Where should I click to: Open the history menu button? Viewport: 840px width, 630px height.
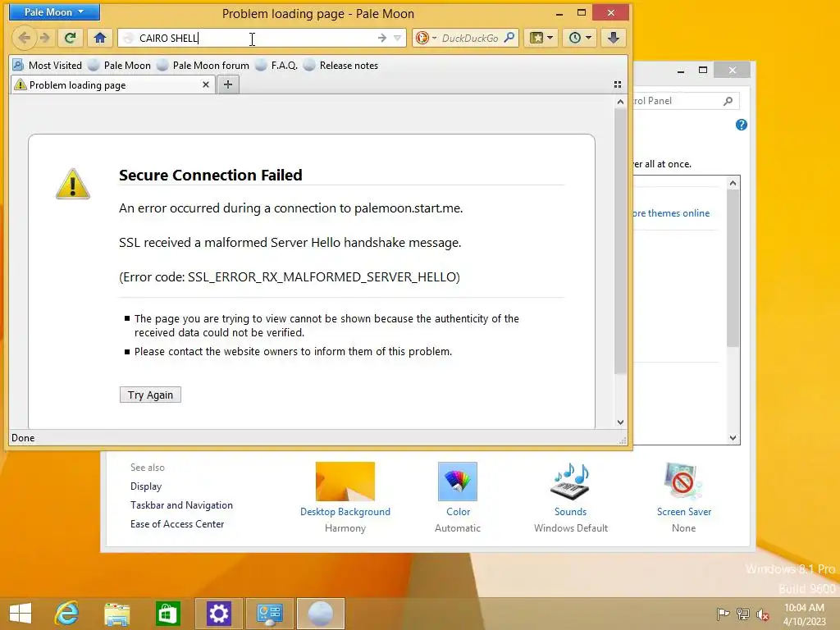point(580,38)
